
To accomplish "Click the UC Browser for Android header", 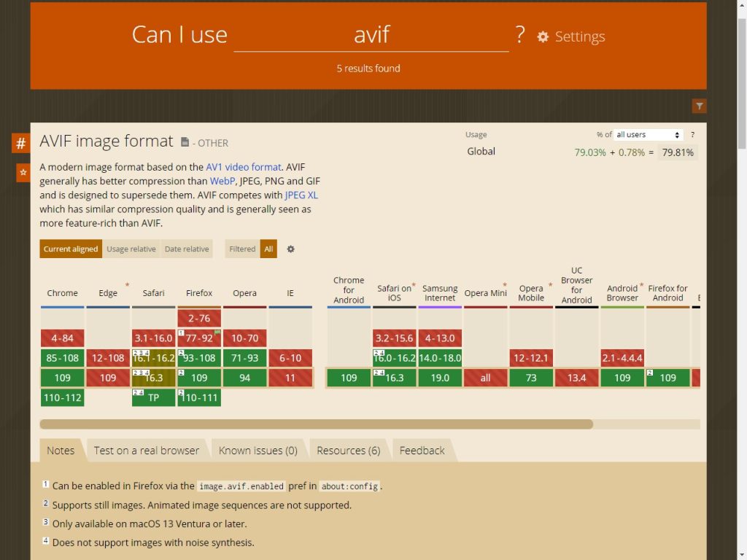I will click(577, 285).
